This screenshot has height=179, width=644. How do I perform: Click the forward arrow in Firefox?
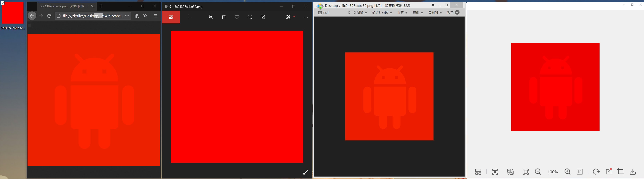tap(41, 16)
